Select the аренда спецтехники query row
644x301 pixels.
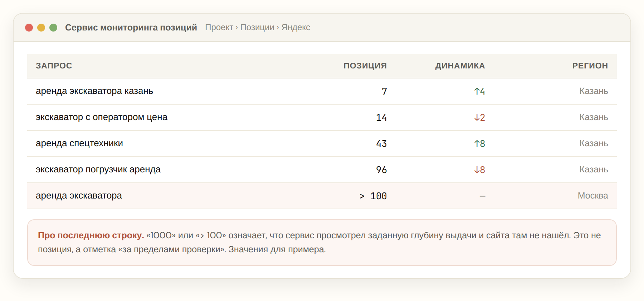click(322, 144)
